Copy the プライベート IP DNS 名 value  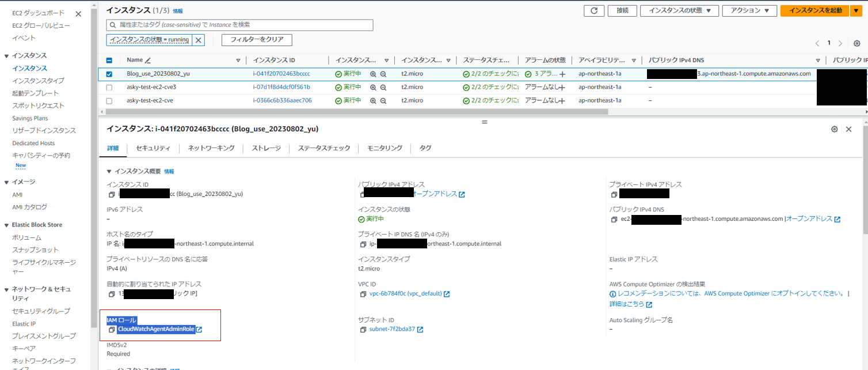pos(363,244)
